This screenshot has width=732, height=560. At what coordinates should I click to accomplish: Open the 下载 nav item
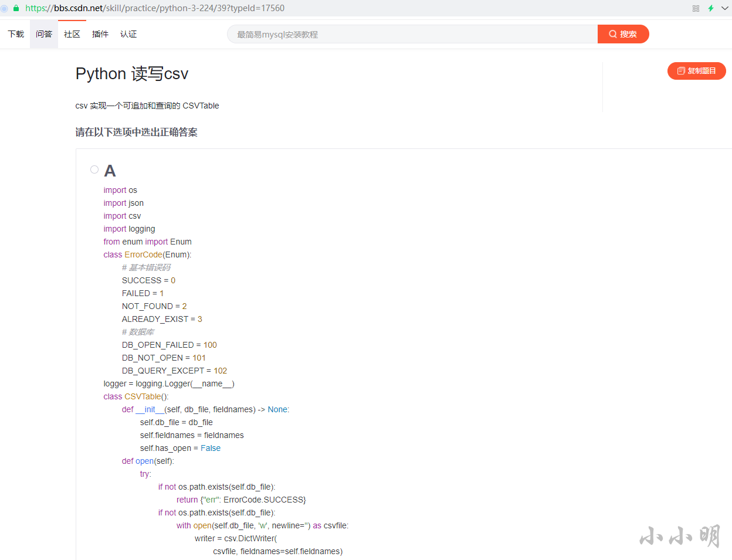16,34
